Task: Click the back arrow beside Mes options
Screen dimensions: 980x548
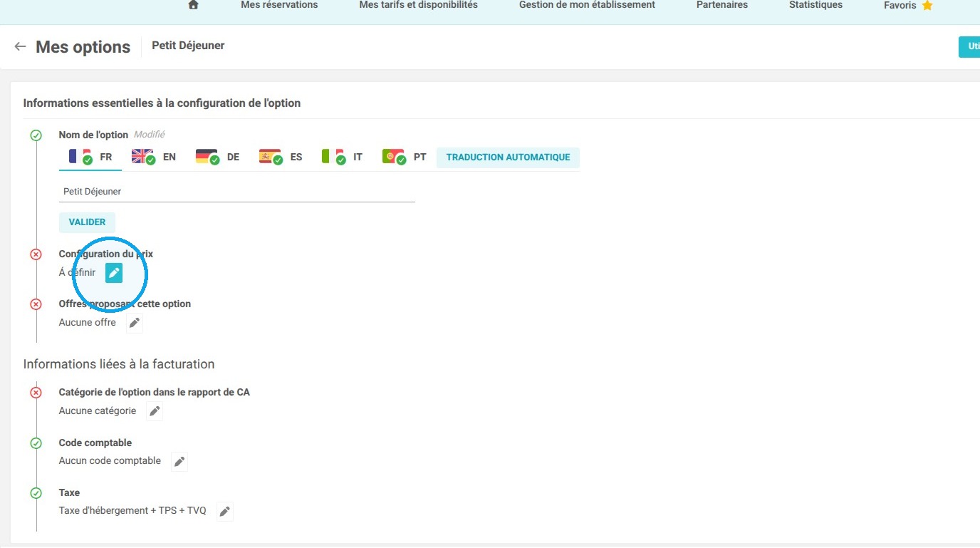Action: [20, 46]
